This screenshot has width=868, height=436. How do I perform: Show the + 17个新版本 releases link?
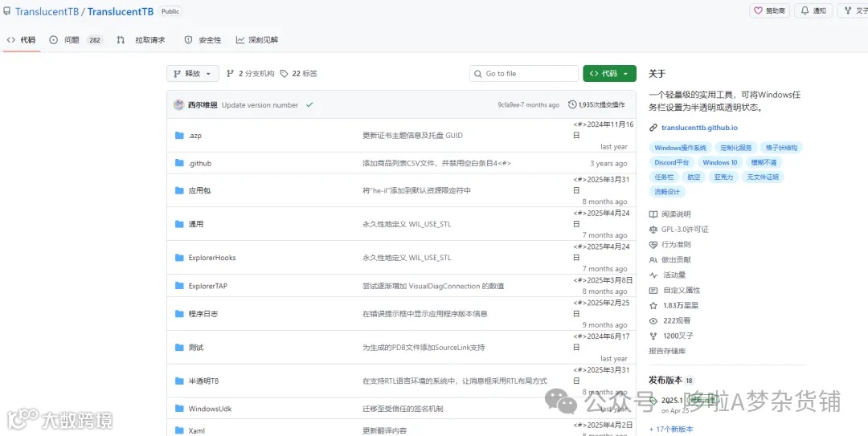pyautogui.click(x=671, y=429)
